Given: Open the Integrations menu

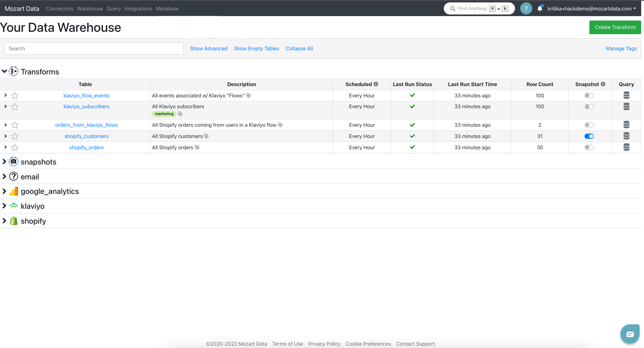Looking at the screenshot, I should [138, 8].
